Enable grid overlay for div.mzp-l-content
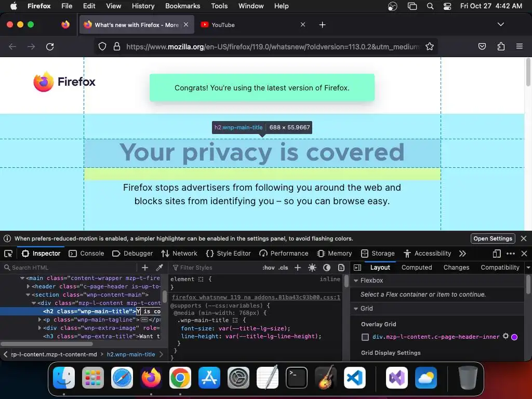 (x=365, y=337)
